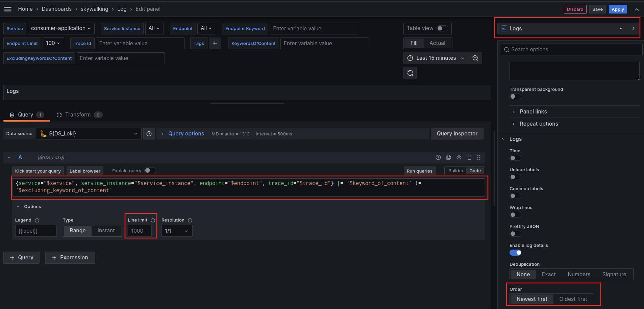The image size is (644, 309).
Task: Open Last 15 minutes time picker
Action: click(x=436, y=58)
